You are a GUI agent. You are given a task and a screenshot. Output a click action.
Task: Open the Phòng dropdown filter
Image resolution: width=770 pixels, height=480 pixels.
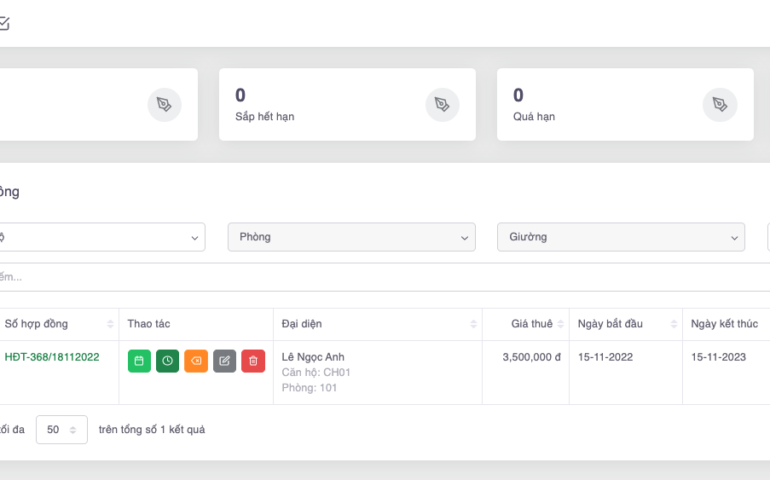[351, 237]
